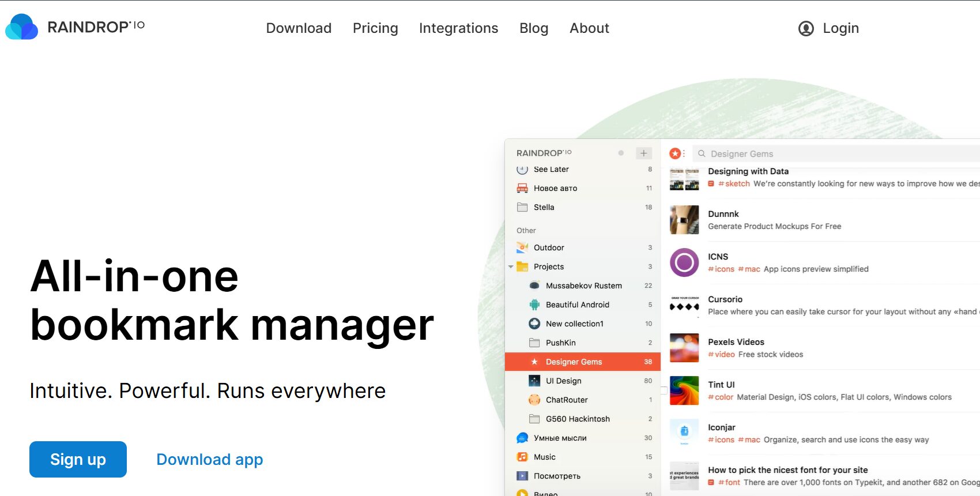
Task: Open the Pexels Videos thumbnail
Action: [x=684, y=348]
